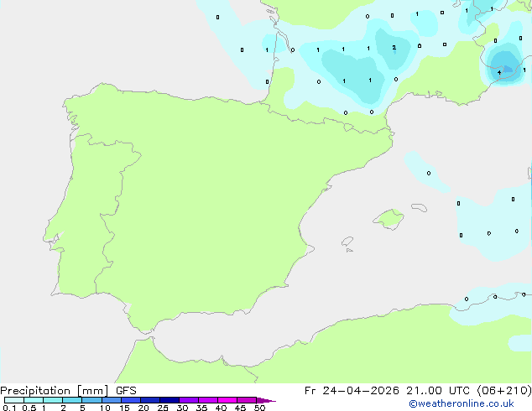Screen dimensions: 532x411
Task: Choose the 10–15 mm blue legend swatch
Action: tap(111, 400)
